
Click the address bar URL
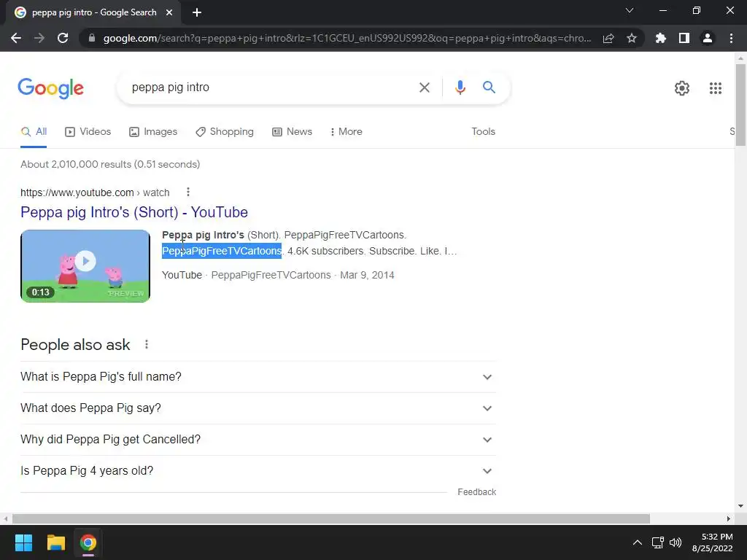pos(347,38)
